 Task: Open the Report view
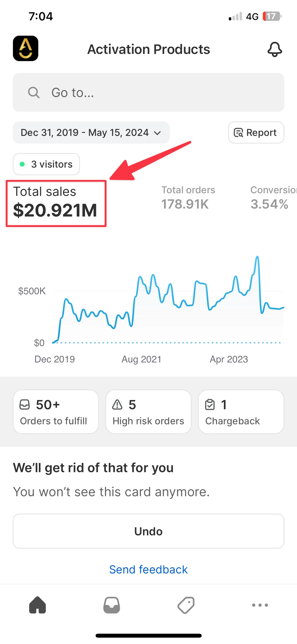[x=256, y=132]
